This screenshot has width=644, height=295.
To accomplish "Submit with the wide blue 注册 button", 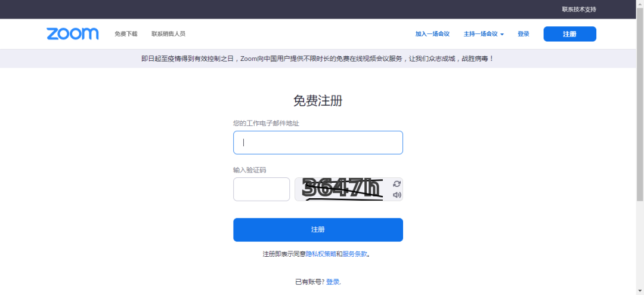I will click(318, 229).
